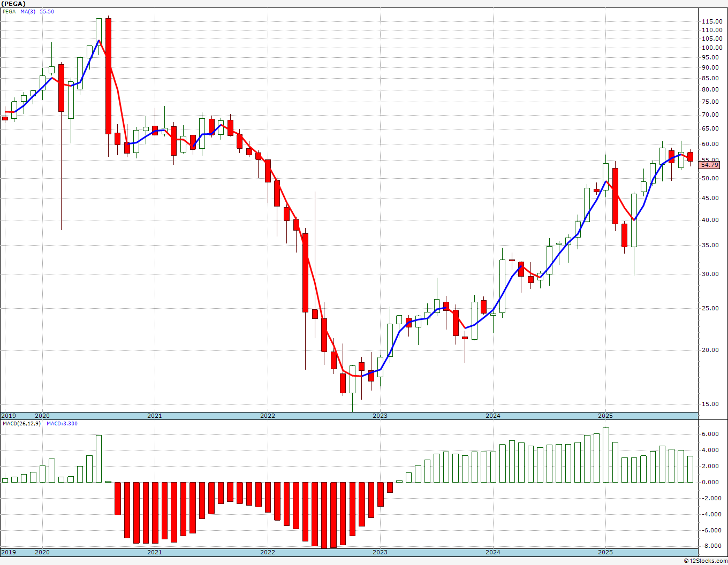Click the -2.000 MACD axis label
The height and width of the screenshot is (565, 728).
(710, 498)
